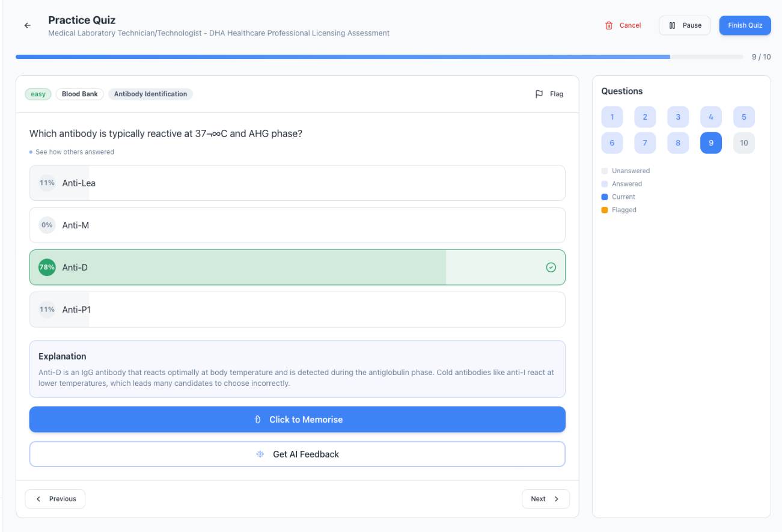Click the Antibody Identification tag

pyautogui.click(x=150, y=94)
